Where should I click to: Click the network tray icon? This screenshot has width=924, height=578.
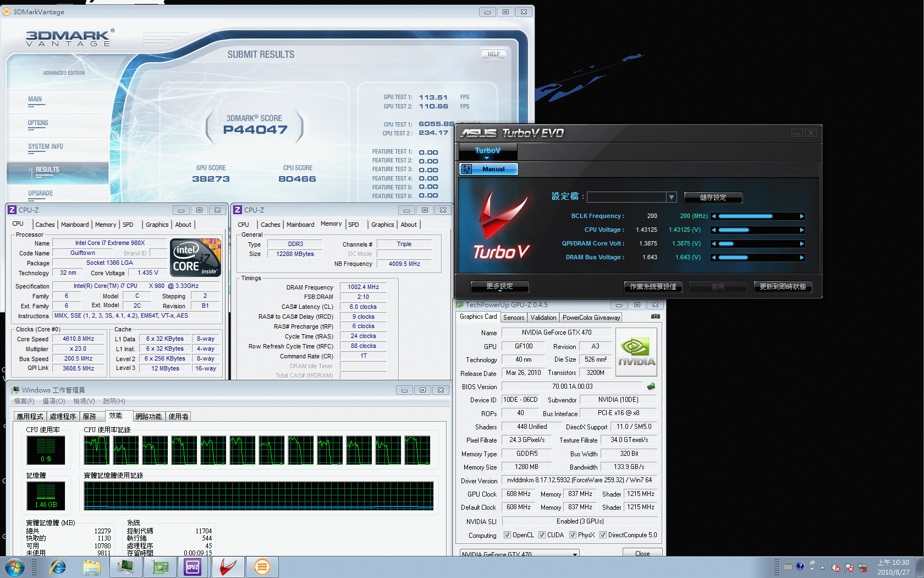(862, 568)
